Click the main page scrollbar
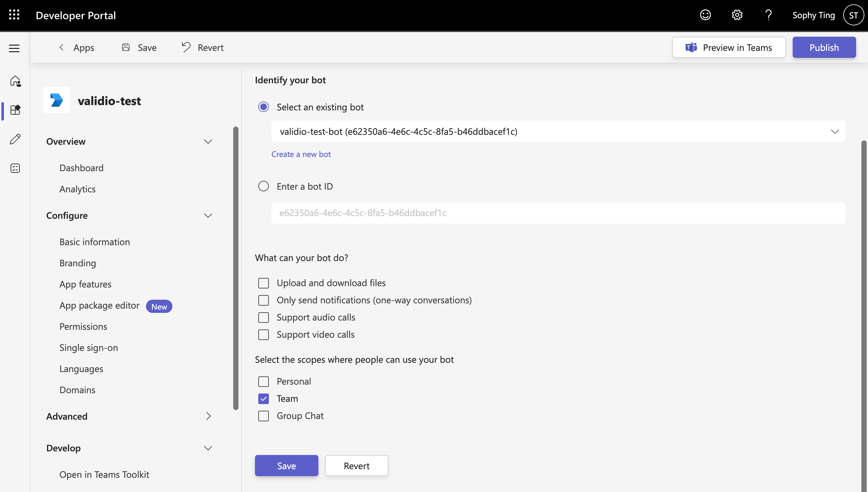This screenshot has width=868, height=492. pyautogui.click(x=864, y=316)
